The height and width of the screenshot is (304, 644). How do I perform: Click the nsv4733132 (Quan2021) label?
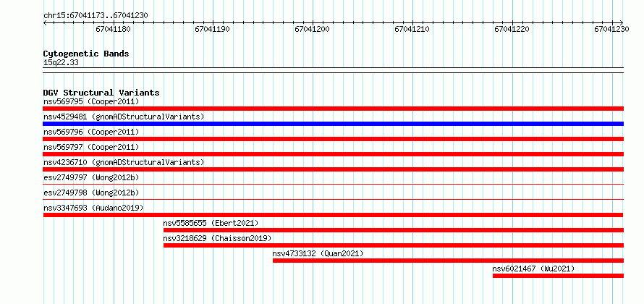(318, 253)
